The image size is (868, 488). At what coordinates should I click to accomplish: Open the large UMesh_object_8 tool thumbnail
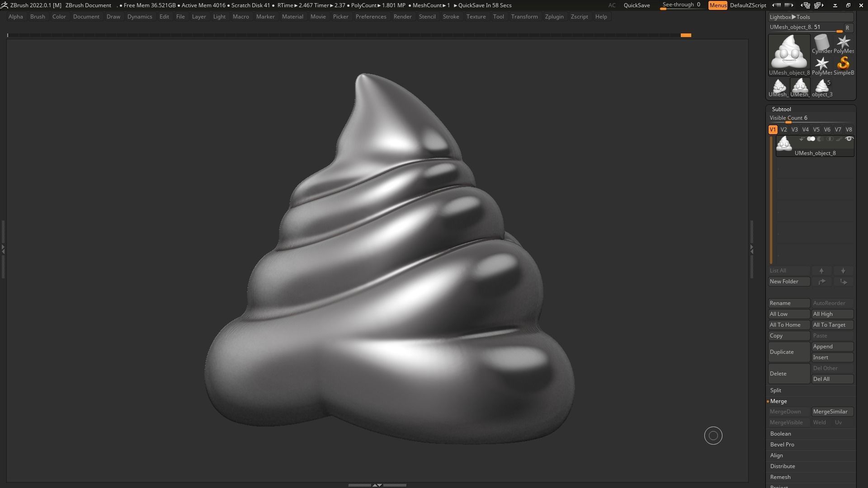click(x=789, y=55)
